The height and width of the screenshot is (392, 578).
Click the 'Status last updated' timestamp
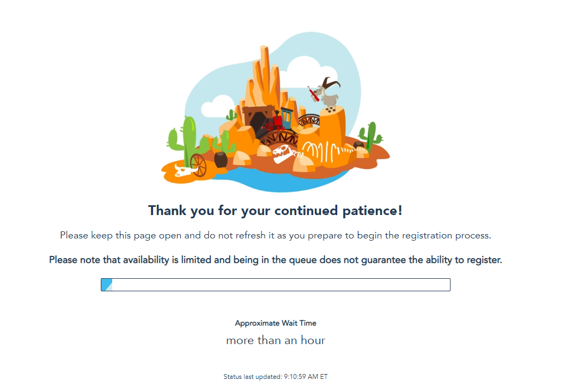275,377
